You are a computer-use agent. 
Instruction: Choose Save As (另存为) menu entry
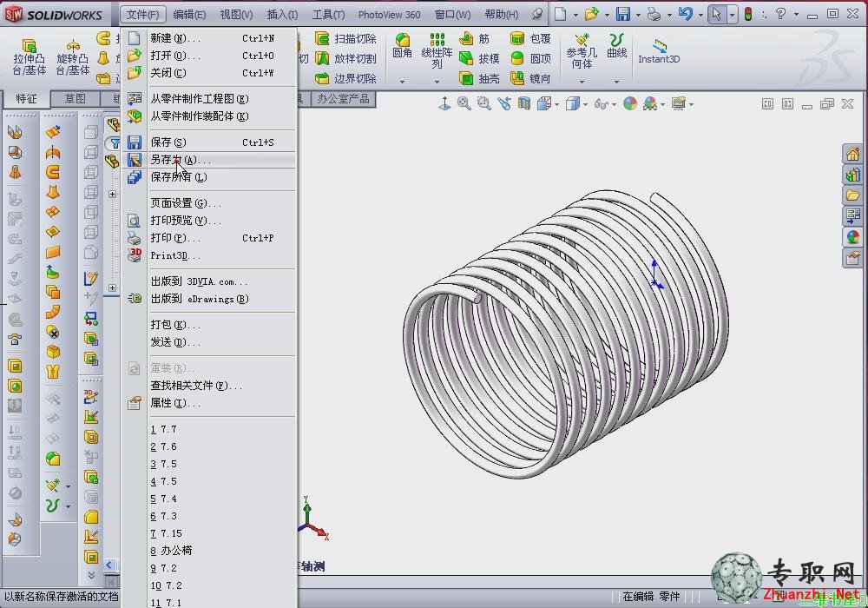click(210, 160)
